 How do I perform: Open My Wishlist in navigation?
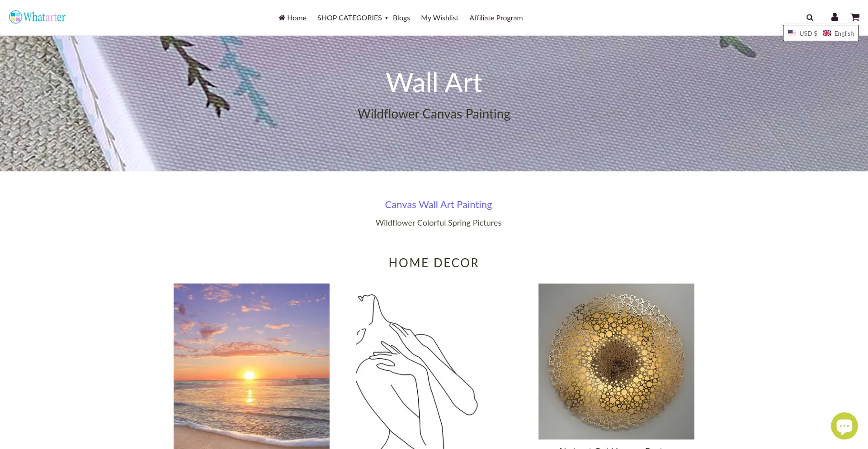point(439,18)
